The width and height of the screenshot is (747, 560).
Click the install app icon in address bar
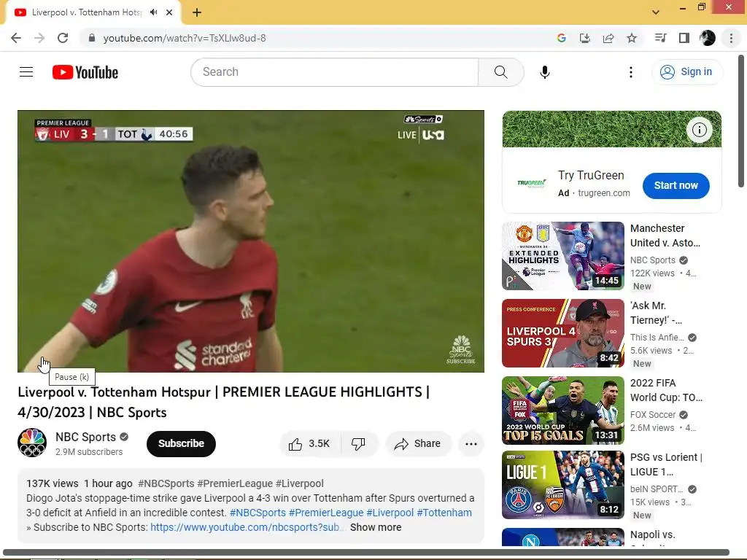click(x=584, y=38)
